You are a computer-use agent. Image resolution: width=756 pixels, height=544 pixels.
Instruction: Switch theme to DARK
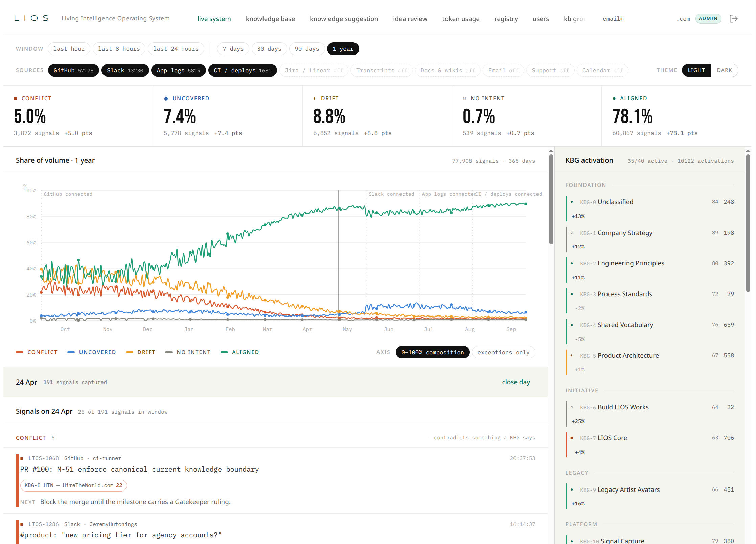pos(724,70)
